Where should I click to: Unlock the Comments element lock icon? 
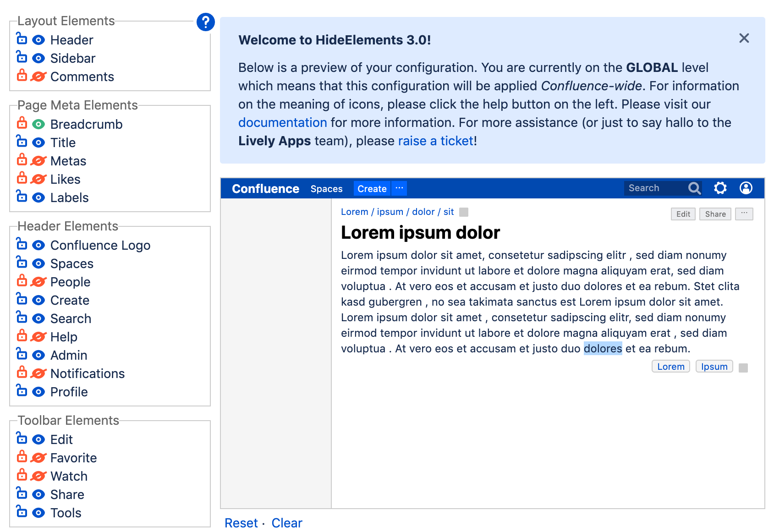click(x=22, y=75)
